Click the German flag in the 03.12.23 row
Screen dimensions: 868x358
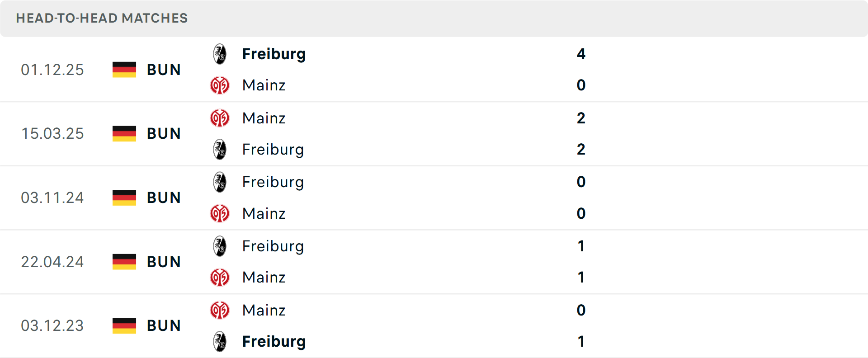pyautogui.click(x=124, y=325)
